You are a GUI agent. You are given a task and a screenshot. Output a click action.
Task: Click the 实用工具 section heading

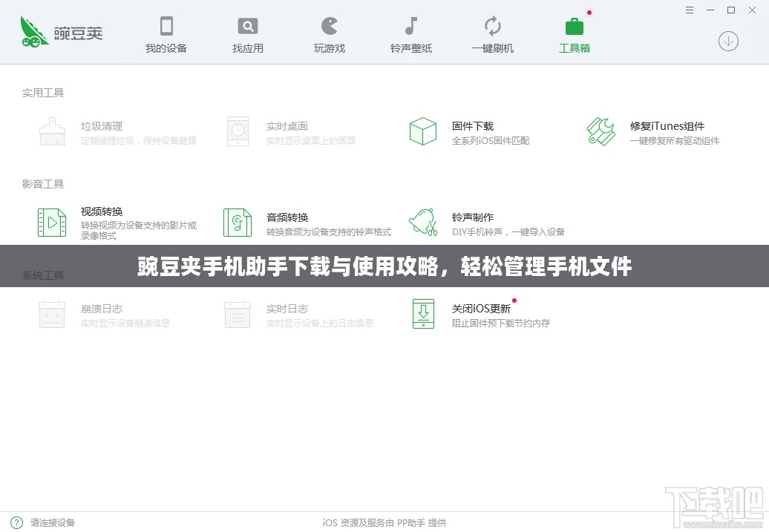pos(42,93)
